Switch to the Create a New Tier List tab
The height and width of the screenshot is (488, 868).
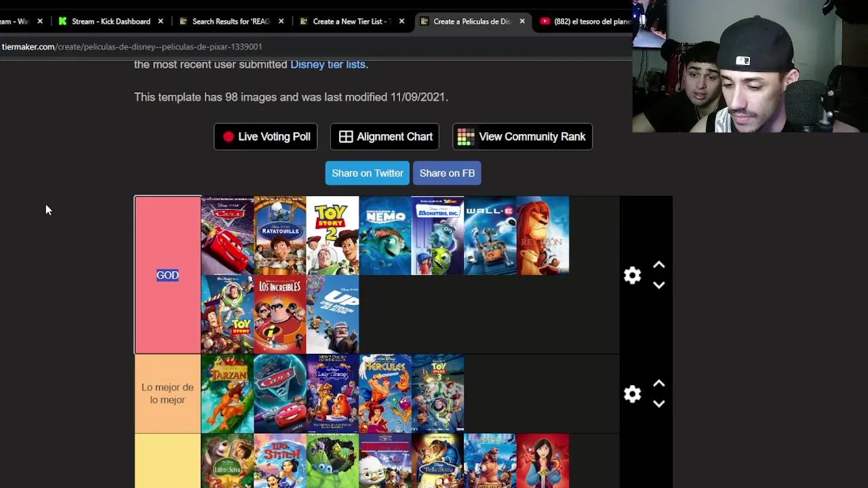[350, 22]
